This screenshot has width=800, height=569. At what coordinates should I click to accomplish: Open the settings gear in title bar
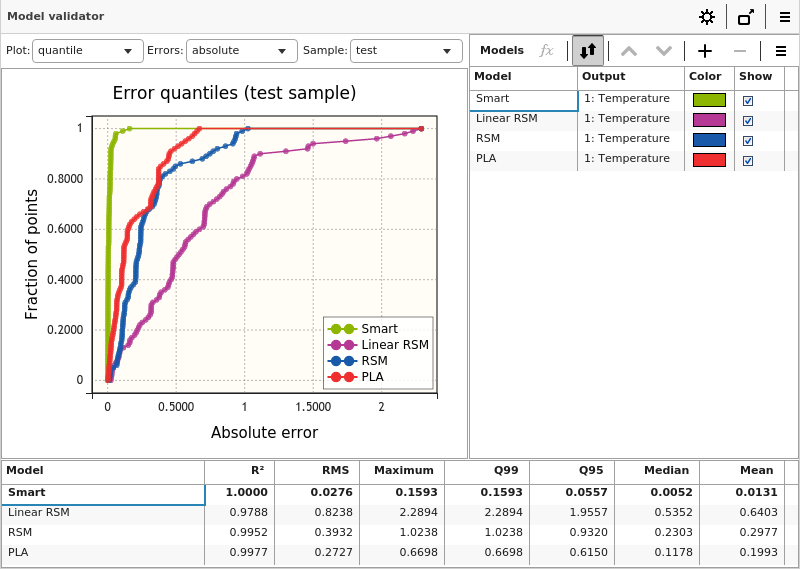coord(707,17)
